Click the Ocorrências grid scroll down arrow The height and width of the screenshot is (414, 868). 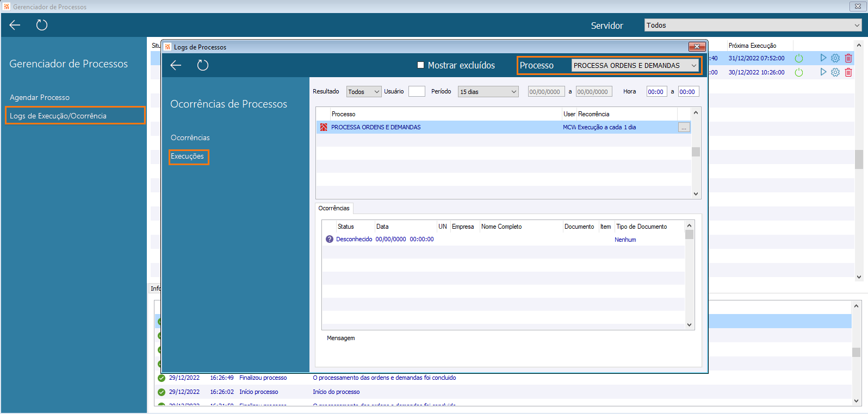click(x=689, y=325)
